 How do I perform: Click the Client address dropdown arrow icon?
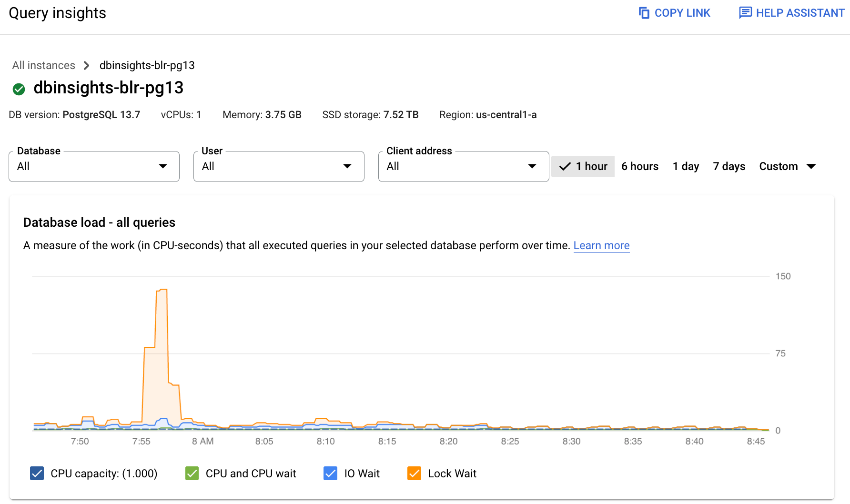click(x=532, y=166)
